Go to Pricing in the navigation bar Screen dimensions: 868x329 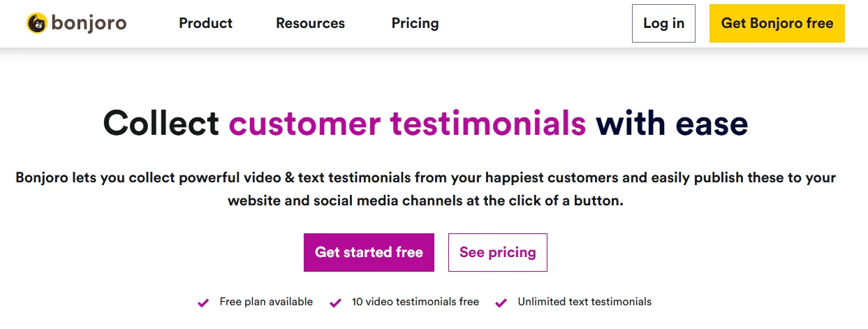click(415, 23)
